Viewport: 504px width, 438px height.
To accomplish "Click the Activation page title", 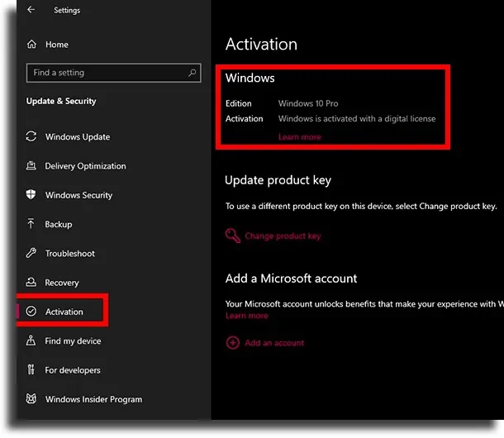I will tap(261, 44).
